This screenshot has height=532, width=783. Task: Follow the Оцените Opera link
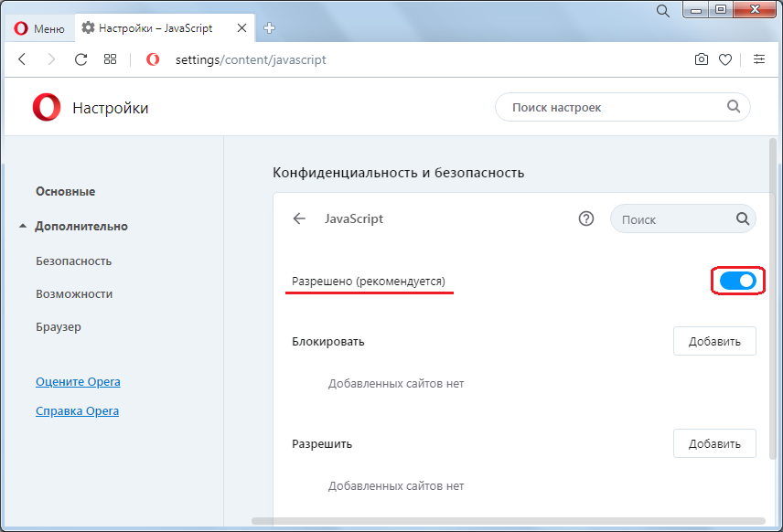[78, 382]
